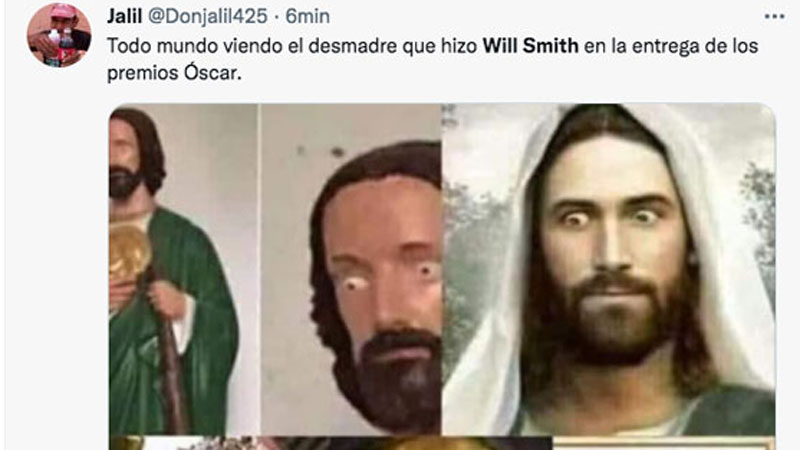Open the middle painted wide-eyed face image

tap(351, 269)
